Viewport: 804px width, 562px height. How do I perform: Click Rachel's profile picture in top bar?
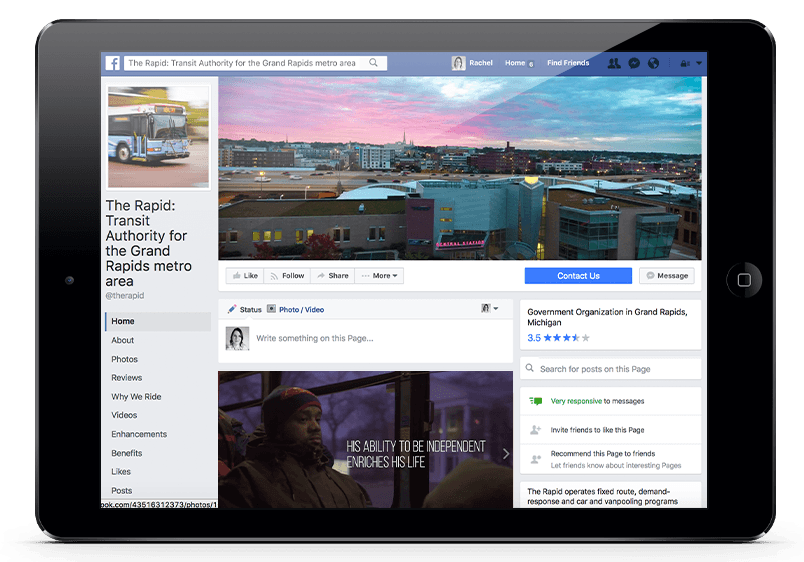pyautogui.click(x=459, y=63)
